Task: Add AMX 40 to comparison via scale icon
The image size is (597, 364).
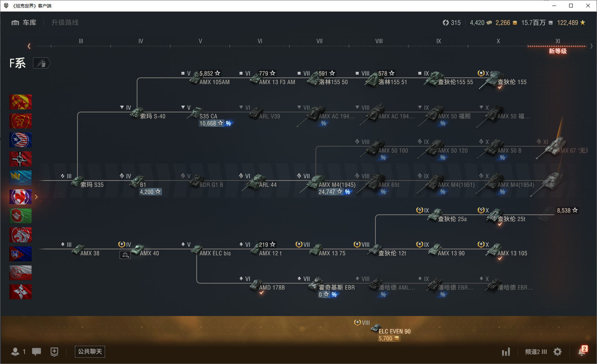Action: pos(125,255)
